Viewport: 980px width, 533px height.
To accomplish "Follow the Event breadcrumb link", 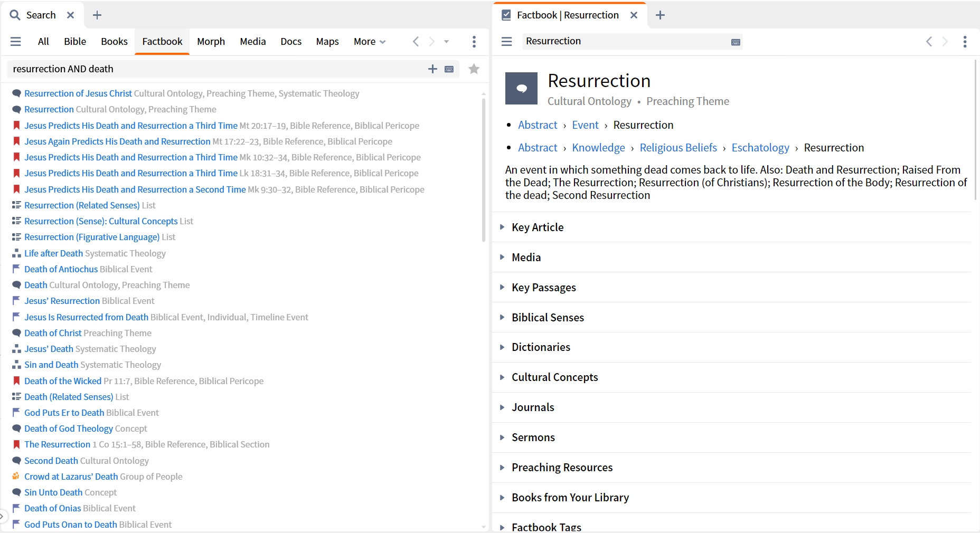I will tap(585, 125).
